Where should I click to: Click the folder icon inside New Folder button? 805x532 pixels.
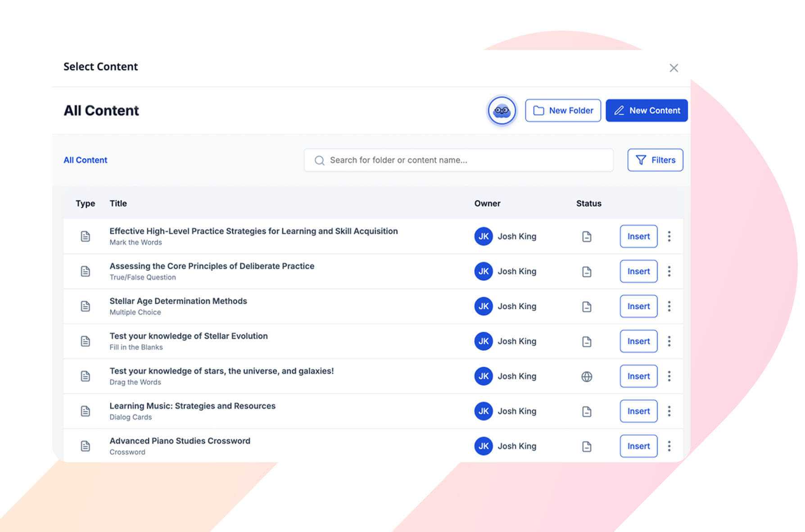(538, 110)
